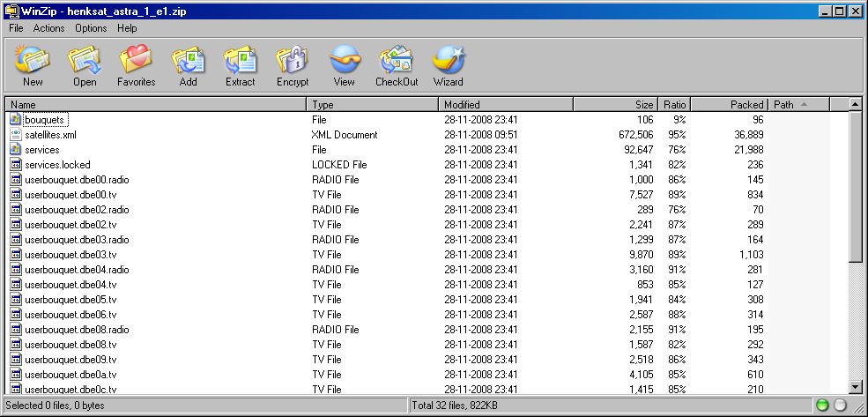Select the userbouquet.dbe03.radio file name
This screenshot has height=417, width=868.
pyautogui.click(x=77, y=239)
